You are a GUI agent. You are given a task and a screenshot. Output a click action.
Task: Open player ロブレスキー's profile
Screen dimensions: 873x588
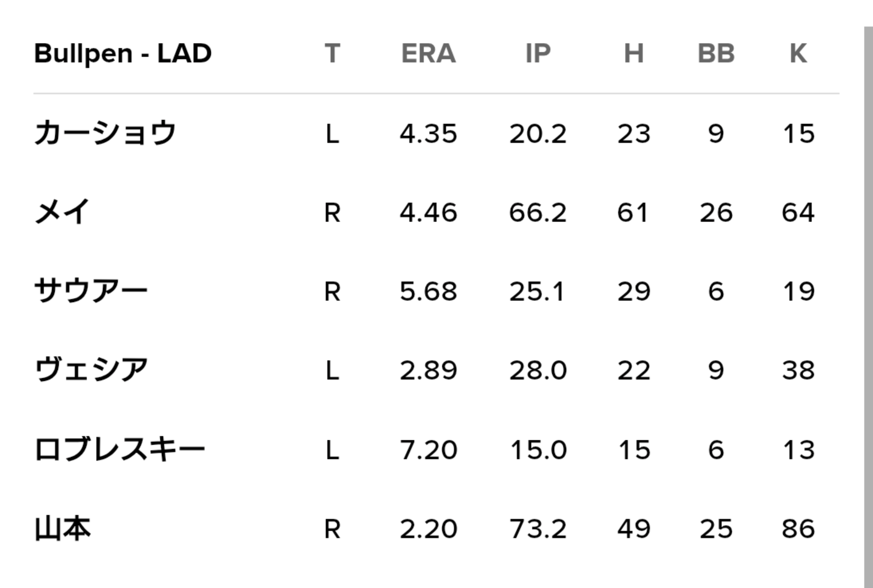pyautogui.click(x=119, y=449)
